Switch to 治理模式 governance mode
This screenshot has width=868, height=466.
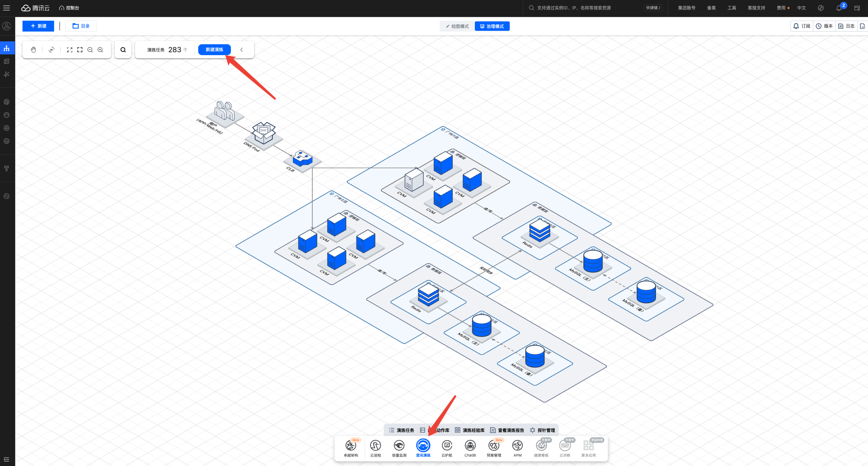(x=492, y=26)
